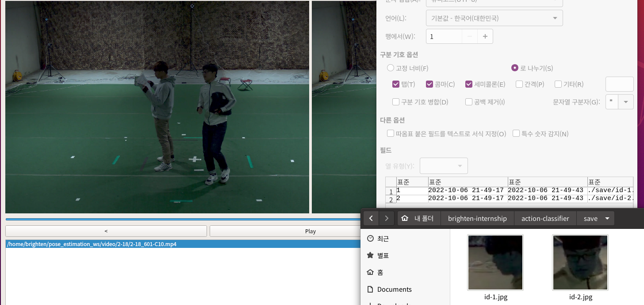Select fixed width (고정 너비) option
Image resolution: width=644 pixels, height=305 pixels.
coord(391,68)
